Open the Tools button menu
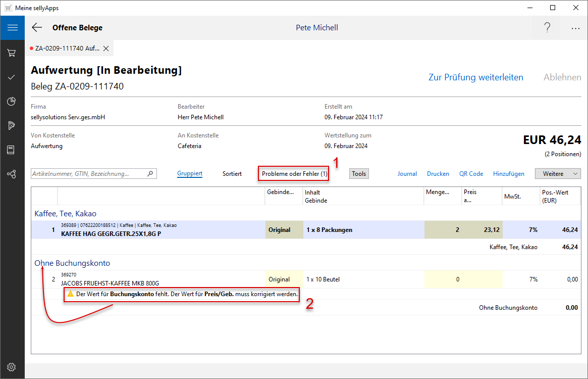The height and width of the screenshot is (379, 588). 359,174
